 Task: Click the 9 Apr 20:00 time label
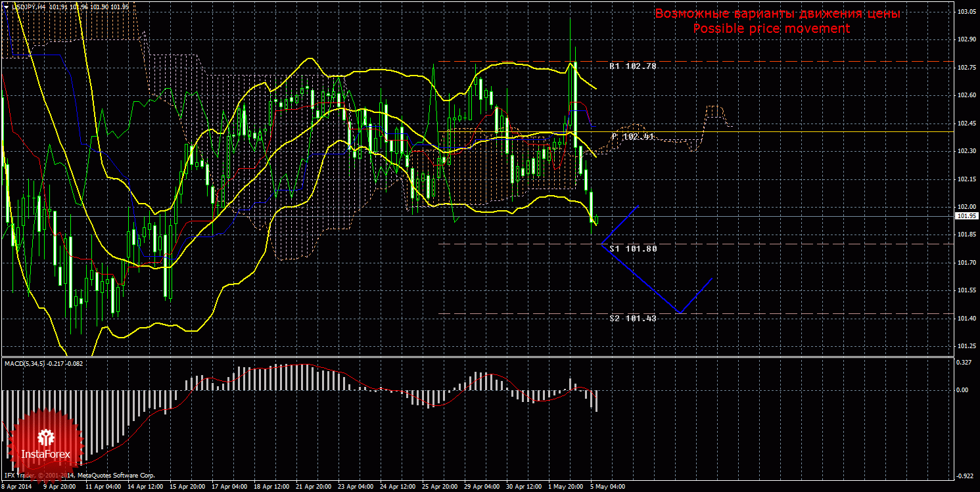[61, 487]
